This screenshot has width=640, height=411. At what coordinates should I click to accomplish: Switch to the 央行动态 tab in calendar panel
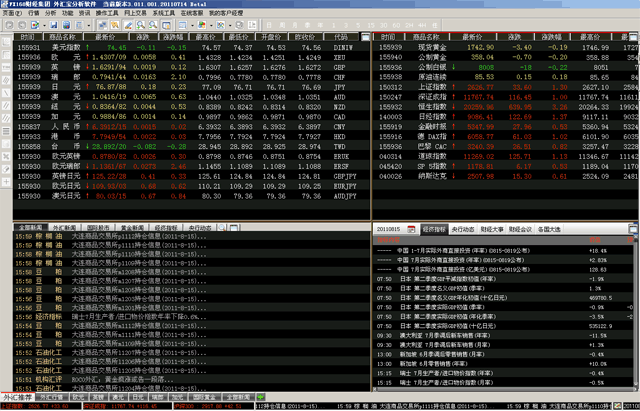463,229
